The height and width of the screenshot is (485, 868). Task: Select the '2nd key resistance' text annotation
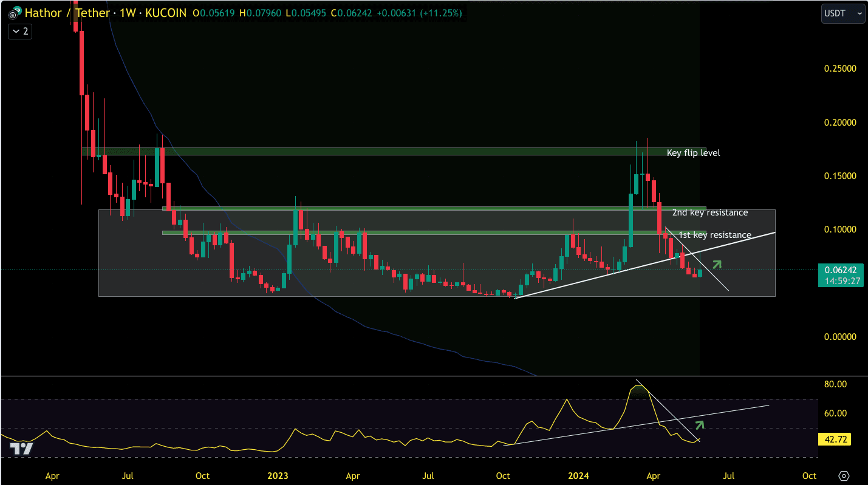[710, 212]
